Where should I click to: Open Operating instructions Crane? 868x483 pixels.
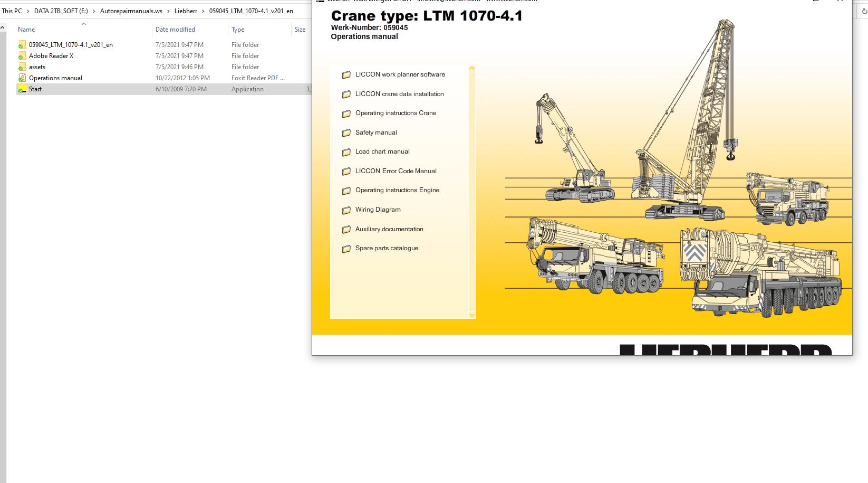tap(396, 113)
